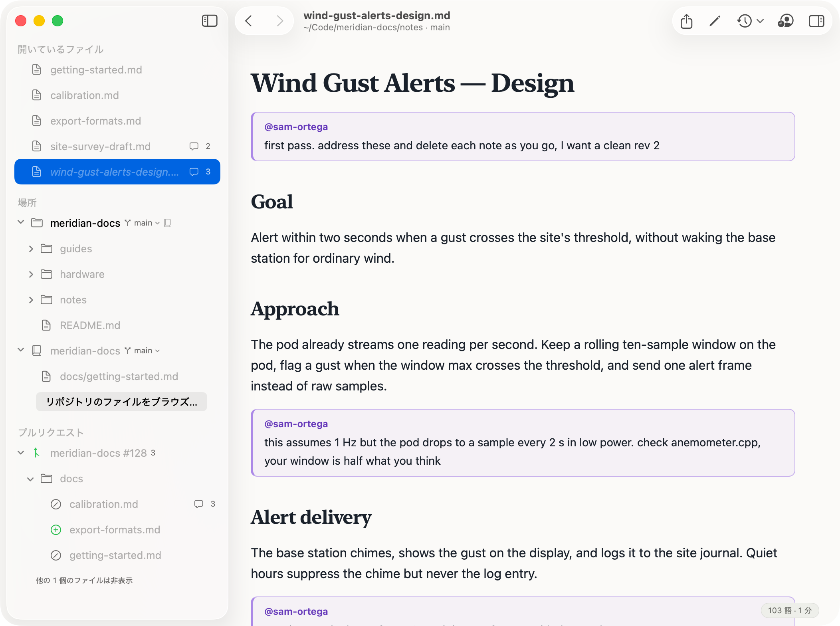
Task: Go forward with the right chevron
Action: pos(280,21)
